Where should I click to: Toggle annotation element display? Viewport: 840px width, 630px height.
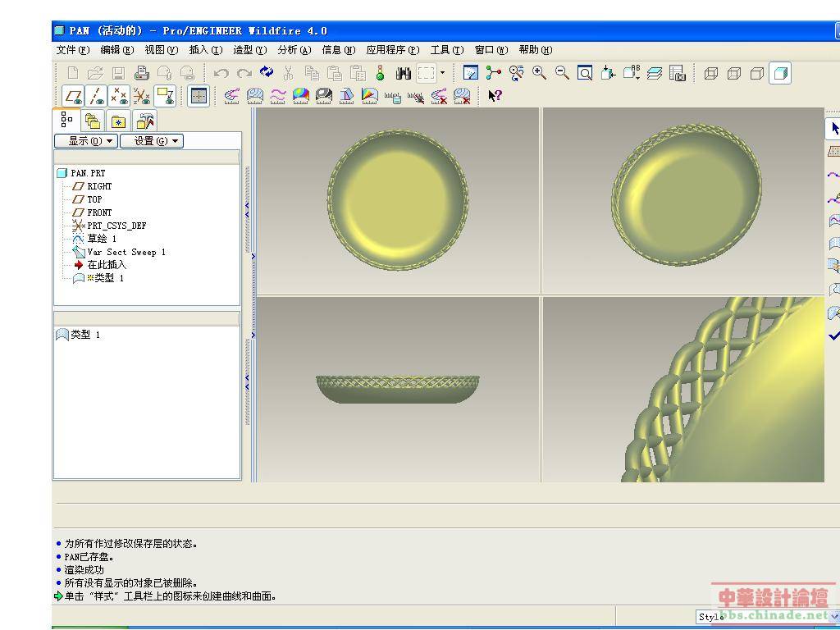[x=165, y=96]
